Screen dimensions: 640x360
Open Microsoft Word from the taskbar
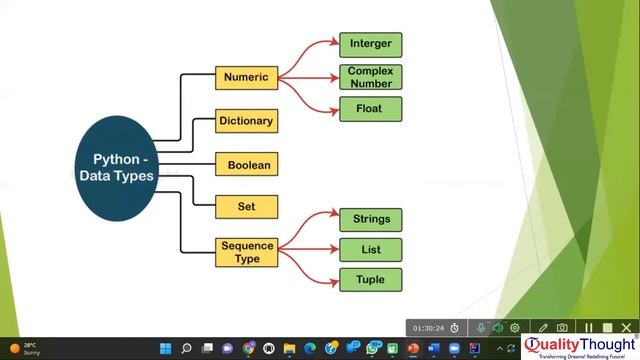click(433, 349)
